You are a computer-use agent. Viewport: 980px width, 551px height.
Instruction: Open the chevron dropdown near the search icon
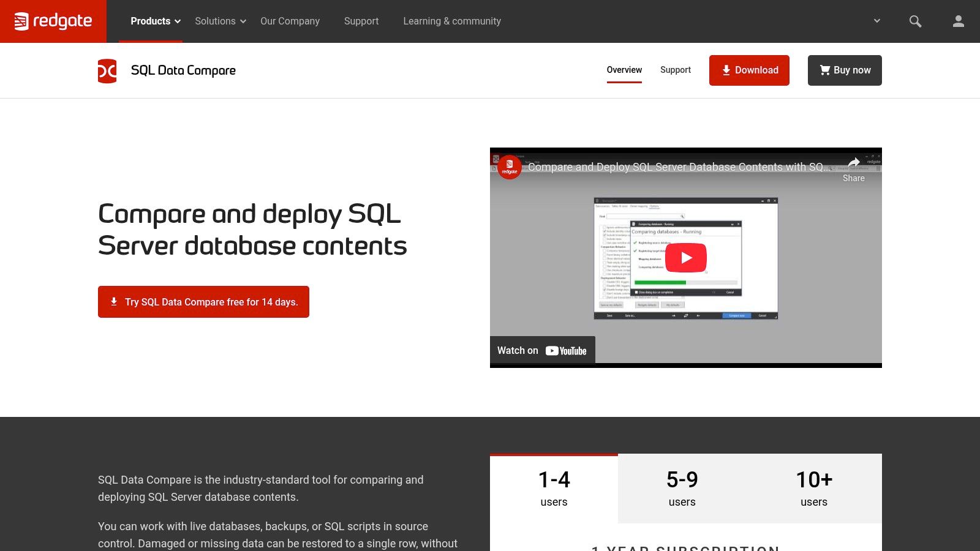[876, 21]
